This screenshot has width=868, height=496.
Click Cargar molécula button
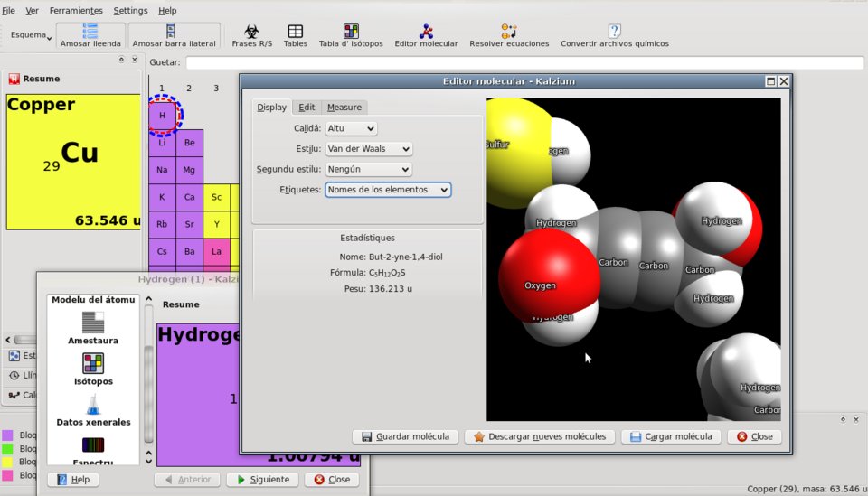click(672, 437)
